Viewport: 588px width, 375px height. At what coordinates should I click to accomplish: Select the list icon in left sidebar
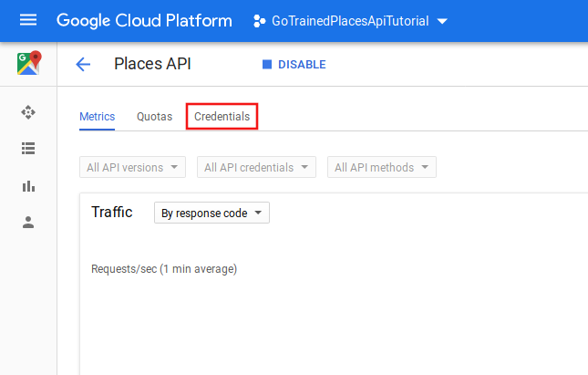[x=28, y=149]
